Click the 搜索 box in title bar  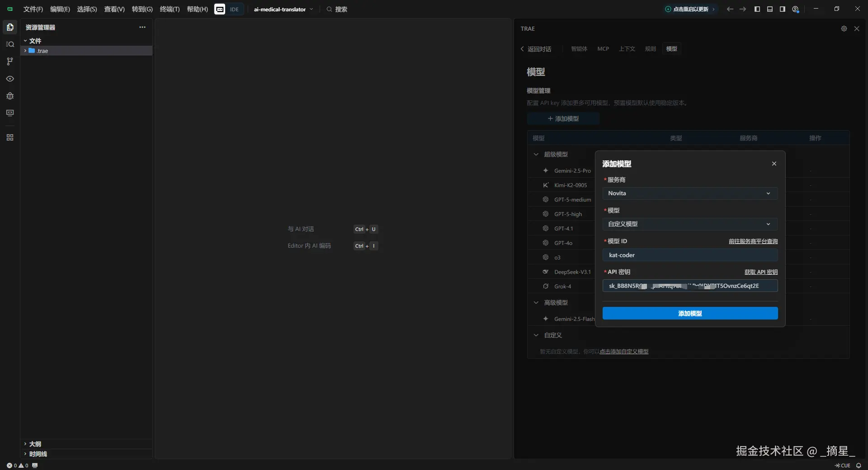pyautogui.click(x=337, y=9)
